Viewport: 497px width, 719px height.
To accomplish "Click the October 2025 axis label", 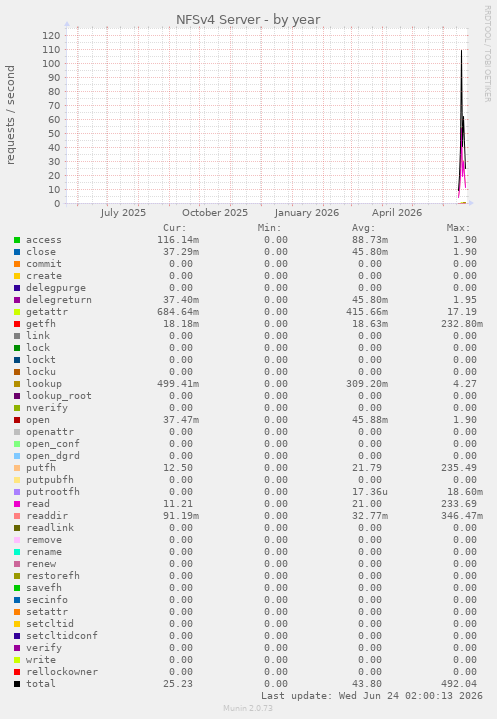I will (x=215, y=213).
